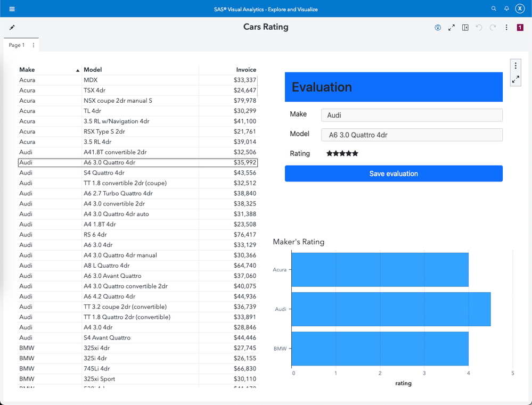Select the A4 1.8T 4dr row
Screen dimensions: 532x405
tap(137, 224)
